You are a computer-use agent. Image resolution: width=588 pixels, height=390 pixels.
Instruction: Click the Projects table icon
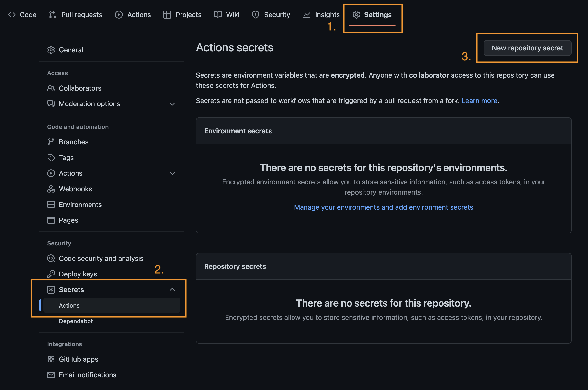click(x=167, y=15)
